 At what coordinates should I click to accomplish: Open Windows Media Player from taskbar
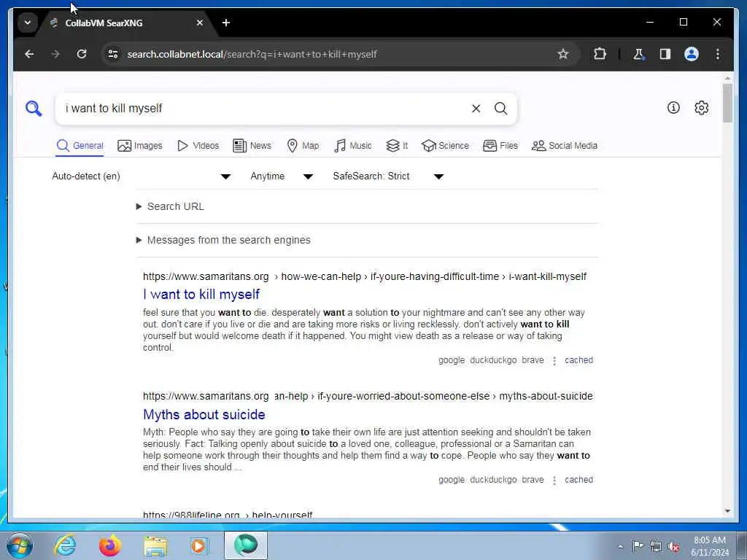199,545
